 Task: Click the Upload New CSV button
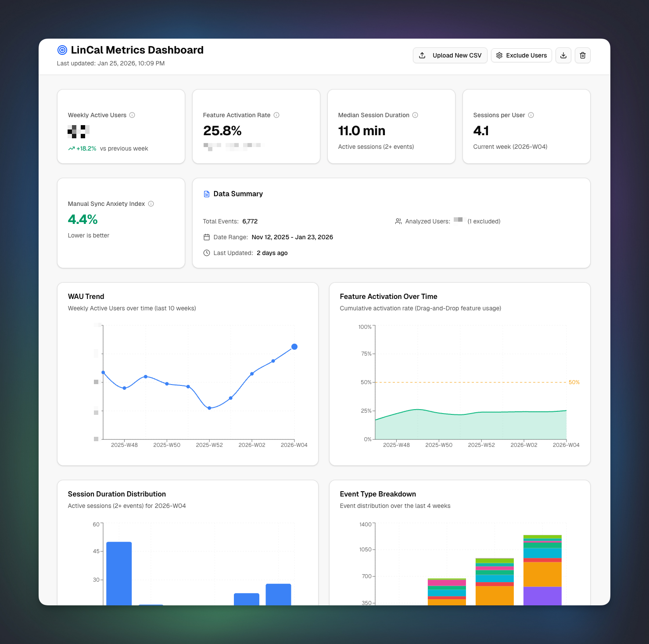click(x=450, y=55)
